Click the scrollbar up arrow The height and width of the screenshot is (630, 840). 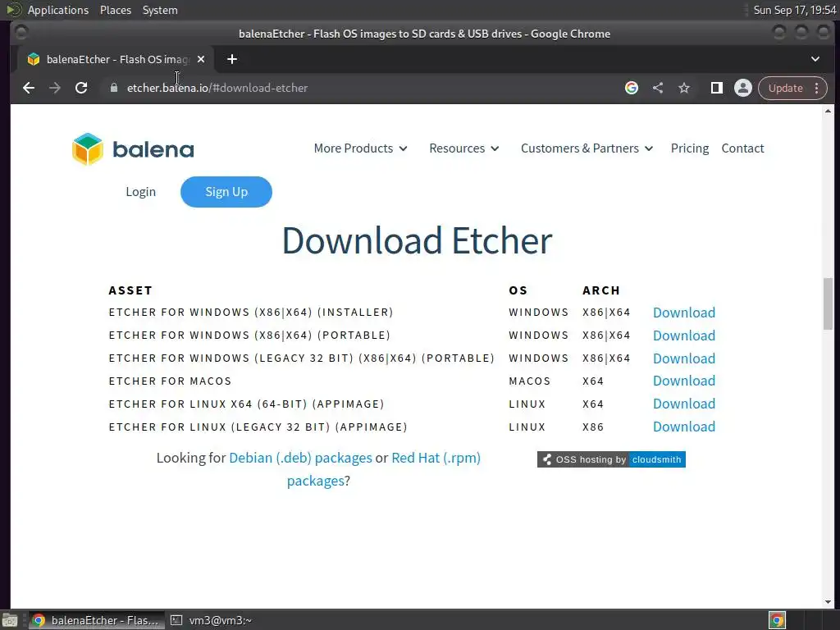click(829, 111)
